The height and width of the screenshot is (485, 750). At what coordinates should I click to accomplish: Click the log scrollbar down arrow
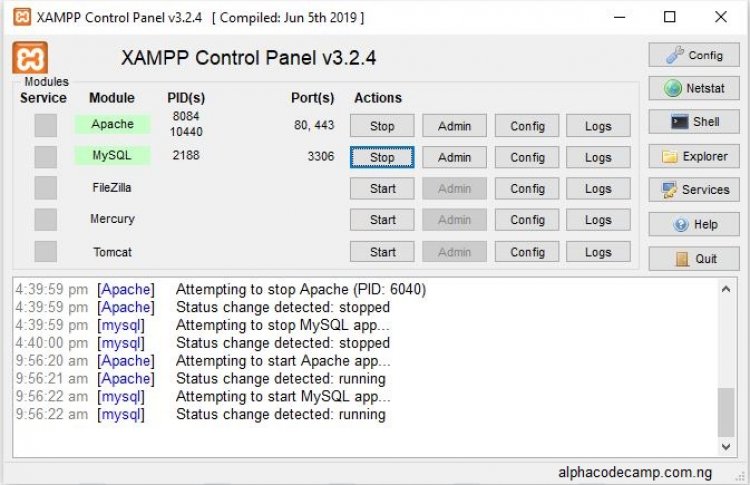[726, 447]
